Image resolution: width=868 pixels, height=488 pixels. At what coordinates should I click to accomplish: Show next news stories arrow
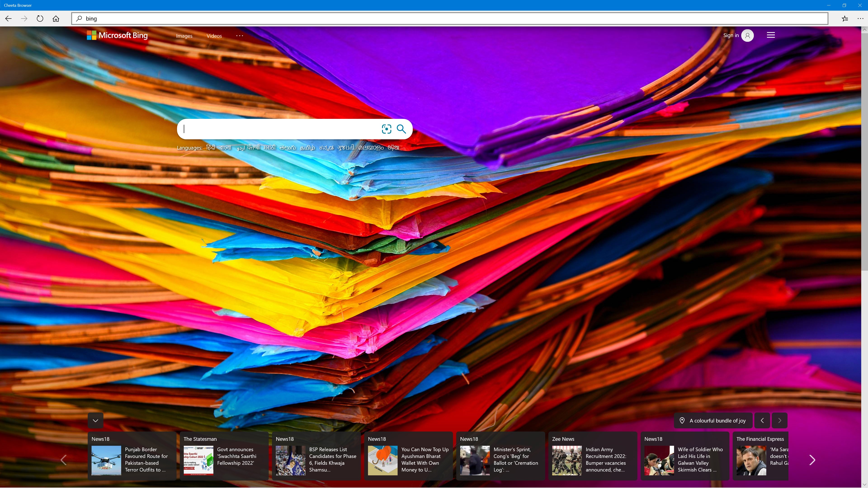click(812, 460)
